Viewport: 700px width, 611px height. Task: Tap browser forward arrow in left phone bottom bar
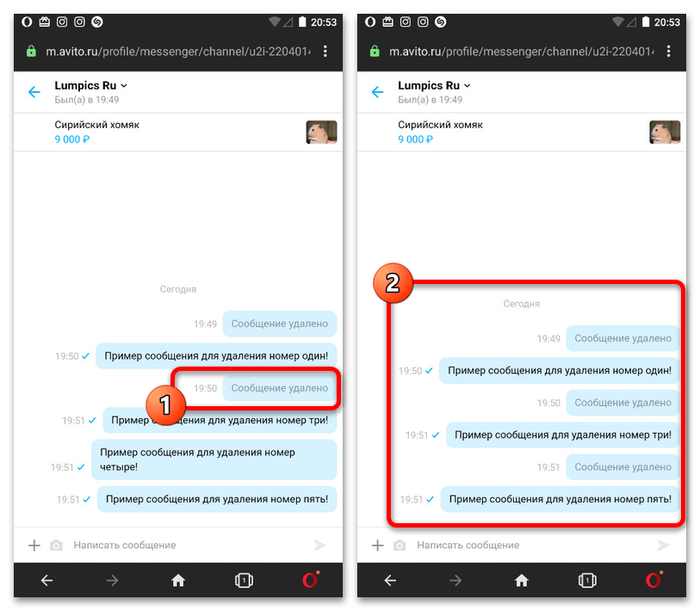click(113, 580)
